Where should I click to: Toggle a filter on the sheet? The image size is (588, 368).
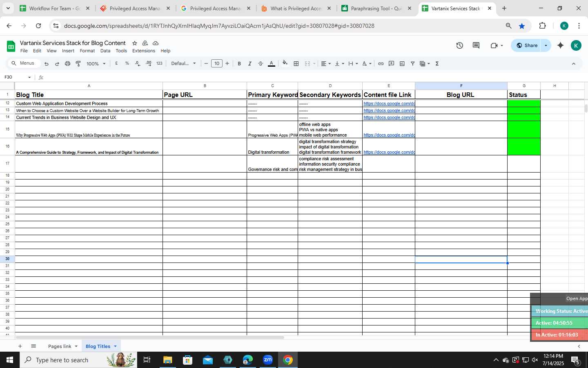click(413, 64)
